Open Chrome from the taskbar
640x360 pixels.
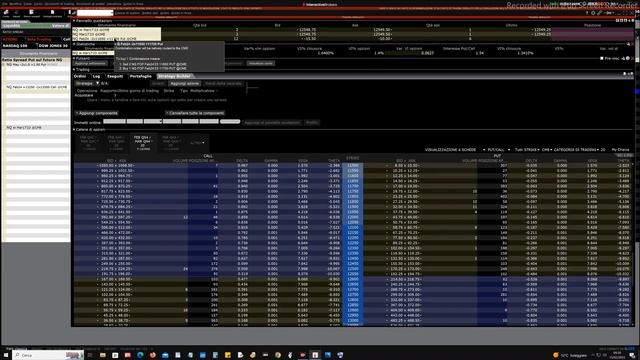pos(278,355)
